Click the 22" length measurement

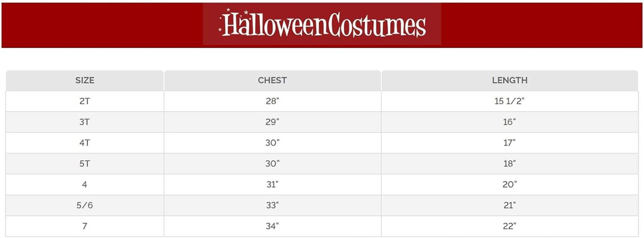[509, 226]
